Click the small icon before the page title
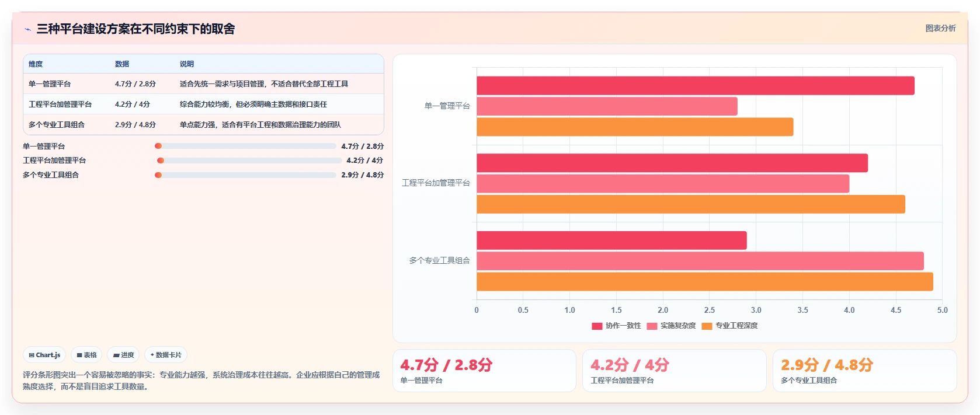This screenshot has height=415, width=980. [27, 29]
